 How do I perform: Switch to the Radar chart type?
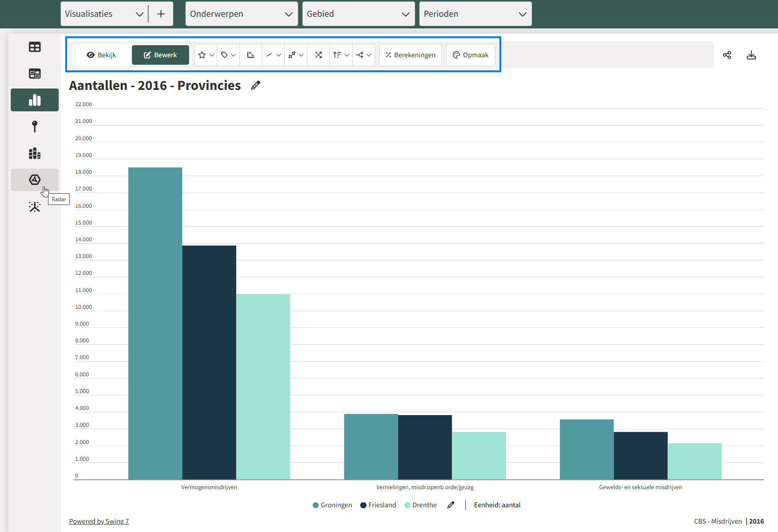coord(34,180)
